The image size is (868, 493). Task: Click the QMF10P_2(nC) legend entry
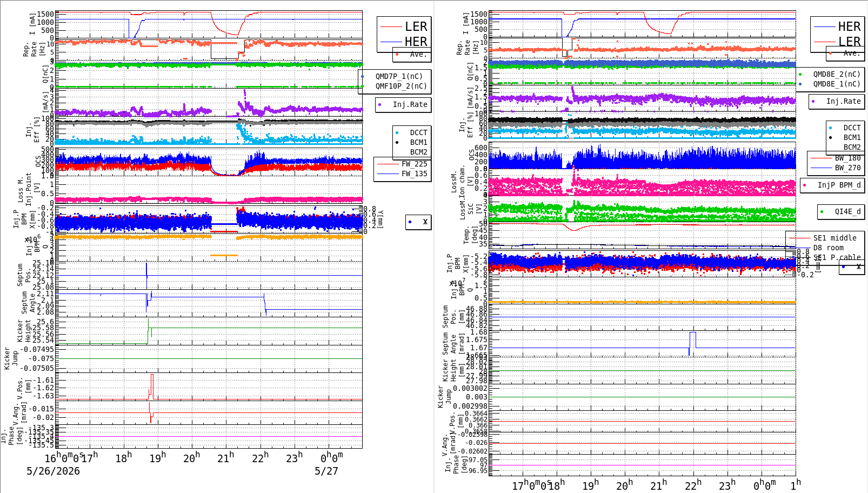pyautogui.click(x=395, y=86)
